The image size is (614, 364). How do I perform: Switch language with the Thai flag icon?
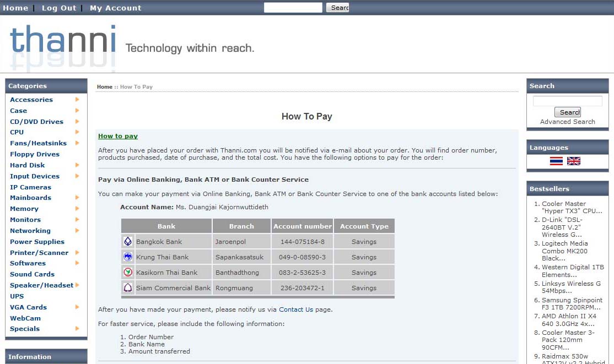(556, 161)
